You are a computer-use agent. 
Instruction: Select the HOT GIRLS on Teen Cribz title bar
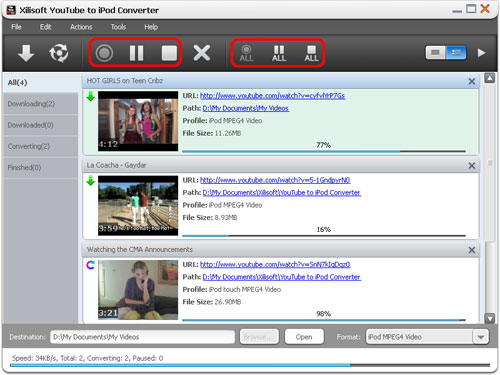[x=281, y=81]
